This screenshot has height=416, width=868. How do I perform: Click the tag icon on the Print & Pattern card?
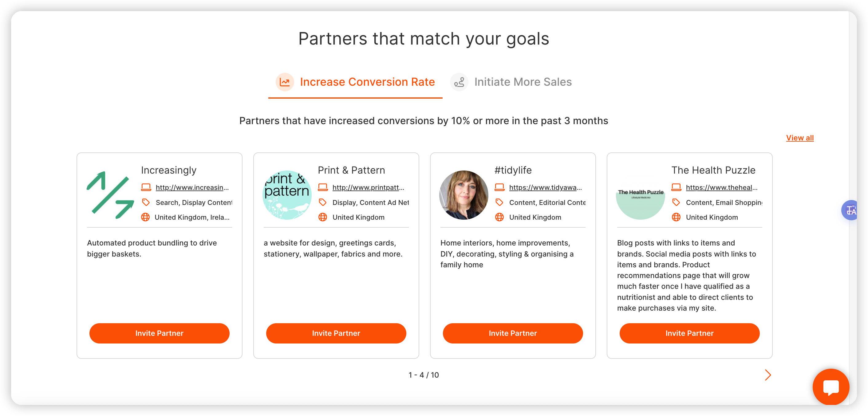coord(323,202)
